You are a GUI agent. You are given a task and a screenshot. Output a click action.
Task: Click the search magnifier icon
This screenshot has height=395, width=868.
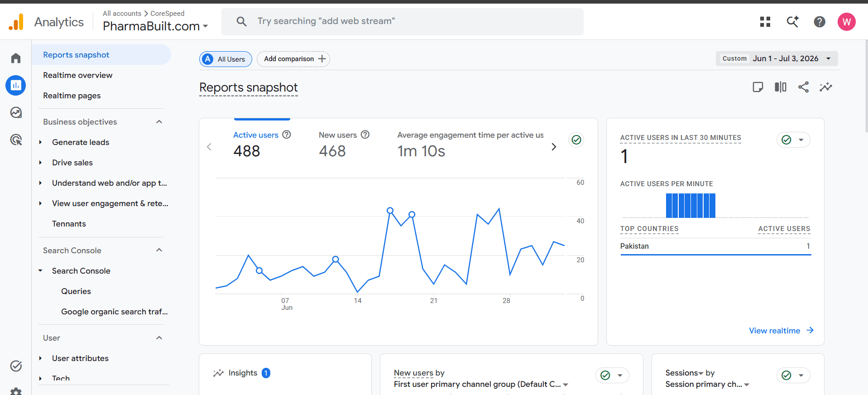242,21
